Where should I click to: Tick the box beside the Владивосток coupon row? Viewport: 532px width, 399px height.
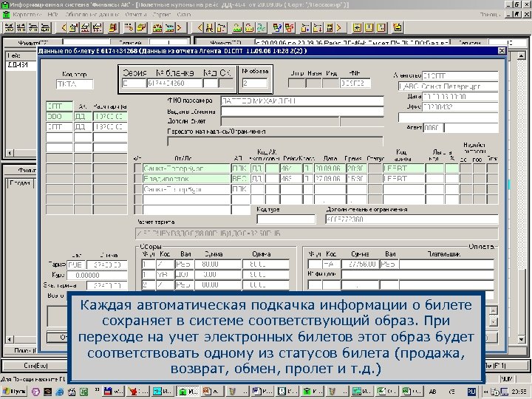tap(137, 179)
